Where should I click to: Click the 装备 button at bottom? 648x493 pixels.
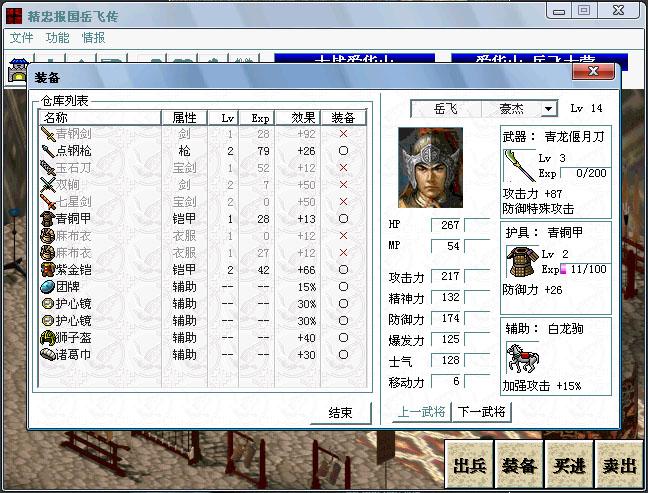coord(519,465)
